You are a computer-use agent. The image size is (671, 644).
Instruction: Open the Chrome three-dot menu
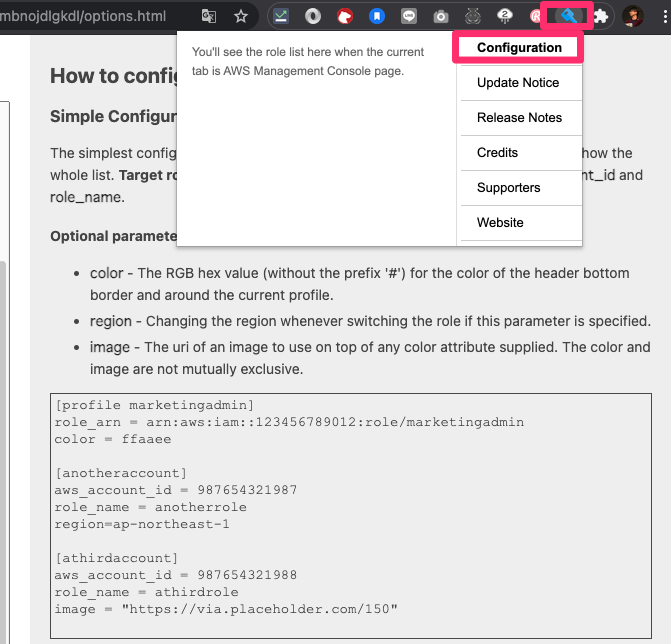click(x=665, y=16)
